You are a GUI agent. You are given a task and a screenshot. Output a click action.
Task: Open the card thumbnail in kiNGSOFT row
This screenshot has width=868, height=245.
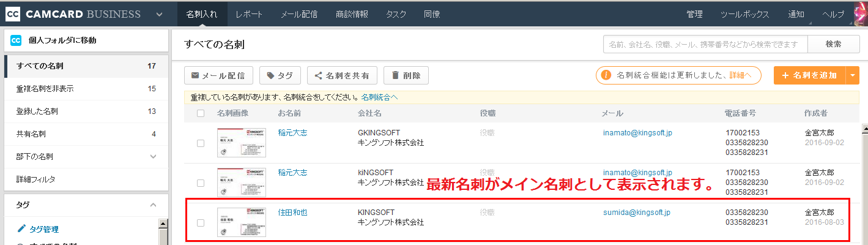click(242, 183)
